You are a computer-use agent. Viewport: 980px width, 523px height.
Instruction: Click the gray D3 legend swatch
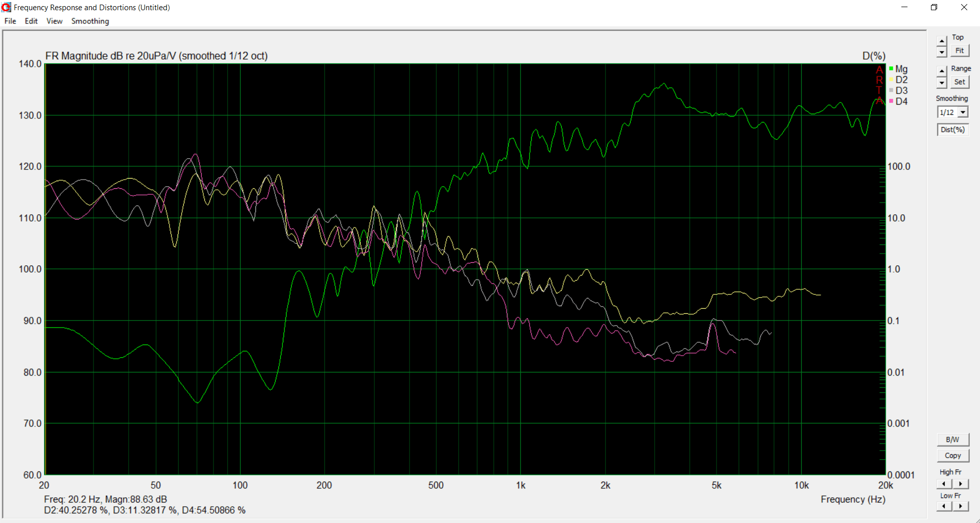click(x=891, y=90)
